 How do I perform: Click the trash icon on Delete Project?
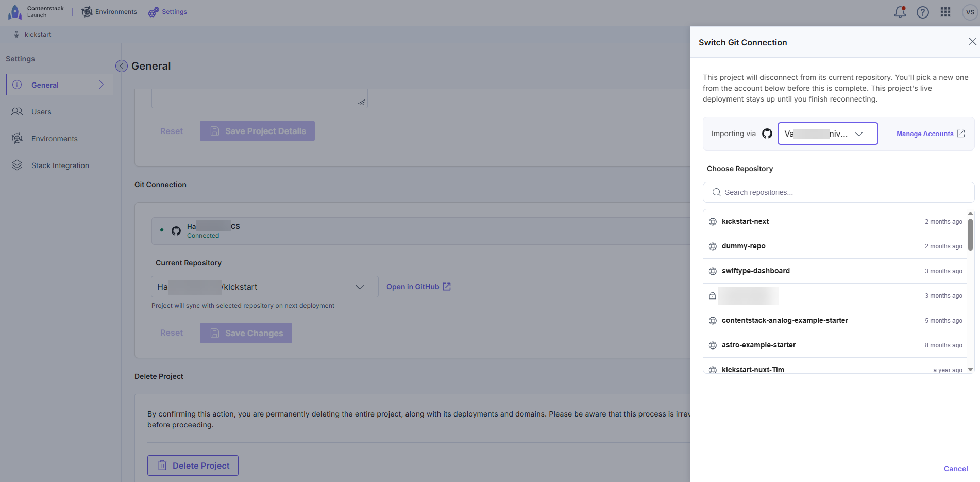pos(162,466)
